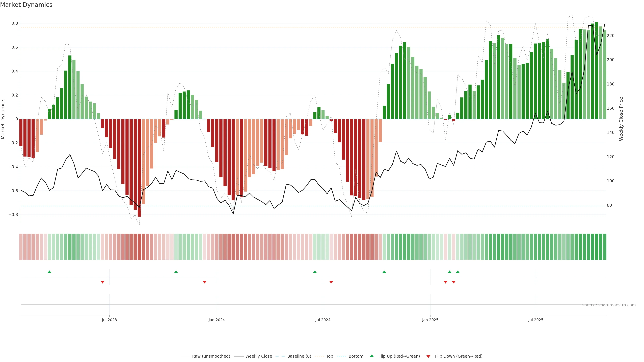Click the Flip Up marker just before Jul 2024
Screen dimensions: 644x362
(x=315, y=272)
